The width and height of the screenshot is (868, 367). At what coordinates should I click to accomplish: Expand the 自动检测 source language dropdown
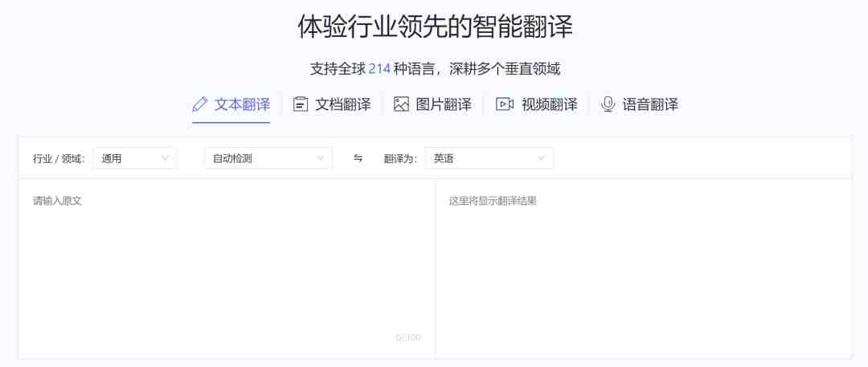click(x=268, y=158)
